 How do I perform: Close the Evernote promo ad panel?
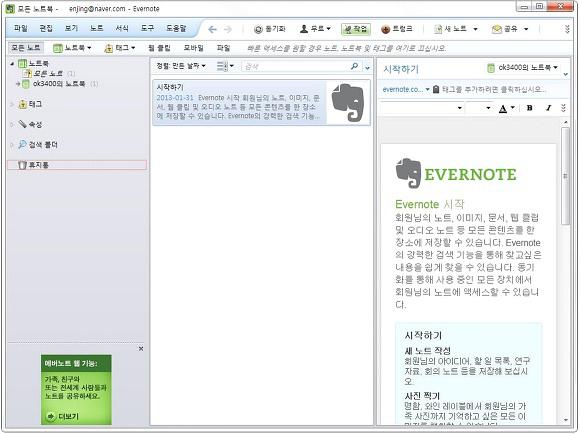pyautogui.click(x=141, y=349)
